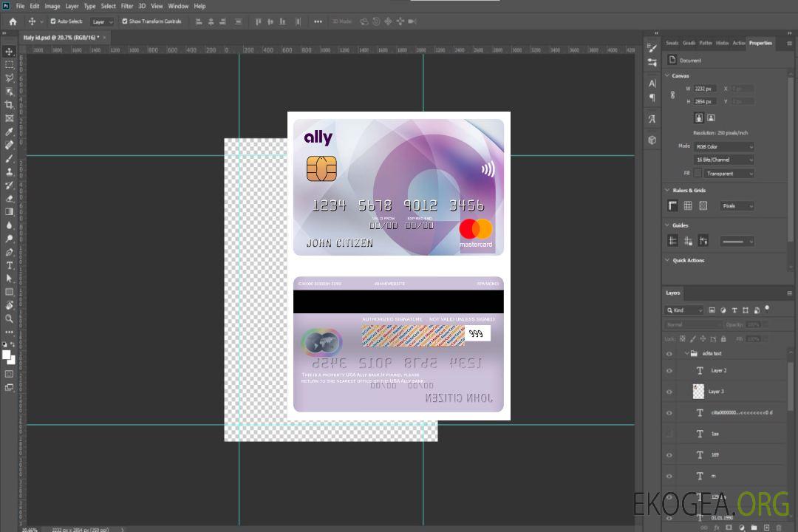Viewport: 798px width, 532px height.
Task: Hide Layer 2 with eye icon
Action: (x=669, y=371)
